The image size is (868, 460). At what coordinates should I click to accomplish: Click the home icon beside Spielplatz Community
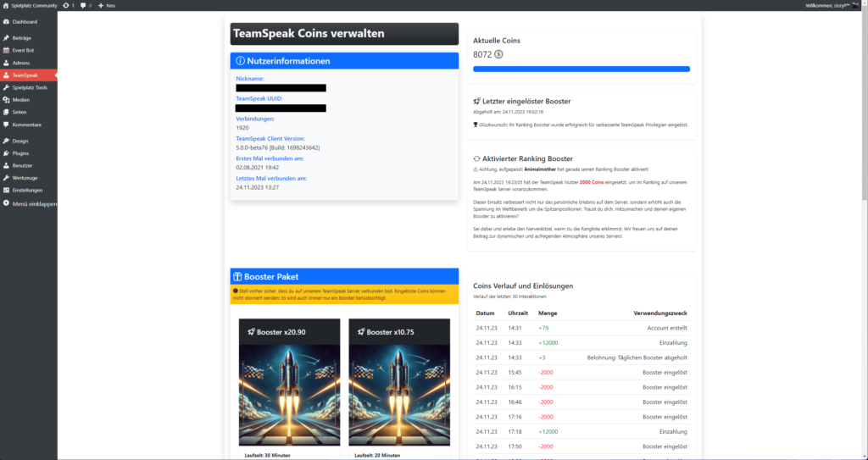6,6
